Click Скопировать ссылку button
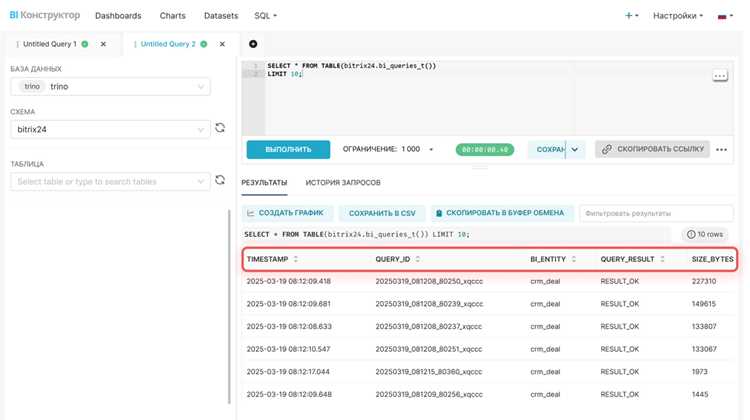The image size is (750, 420). pos(652,149)
